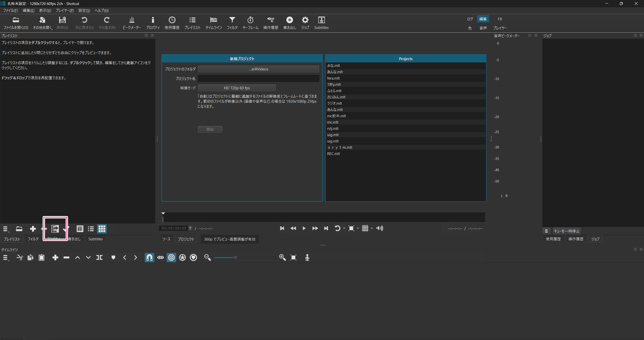Click the scissors cut icon in the timeline toolbar

(19, 257)
